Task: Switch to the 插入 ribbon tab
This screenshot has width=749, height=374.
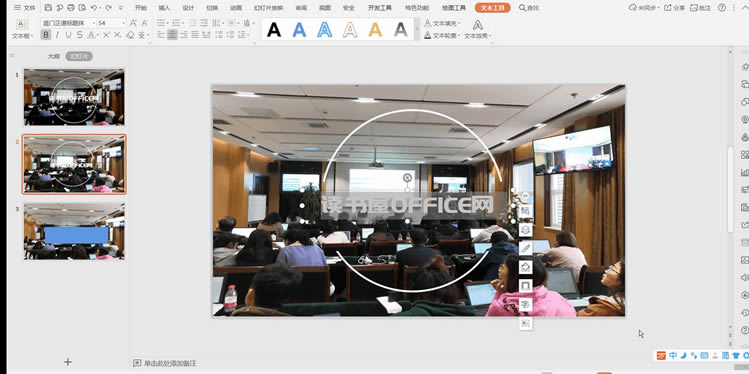Action: tap(164, 8)
